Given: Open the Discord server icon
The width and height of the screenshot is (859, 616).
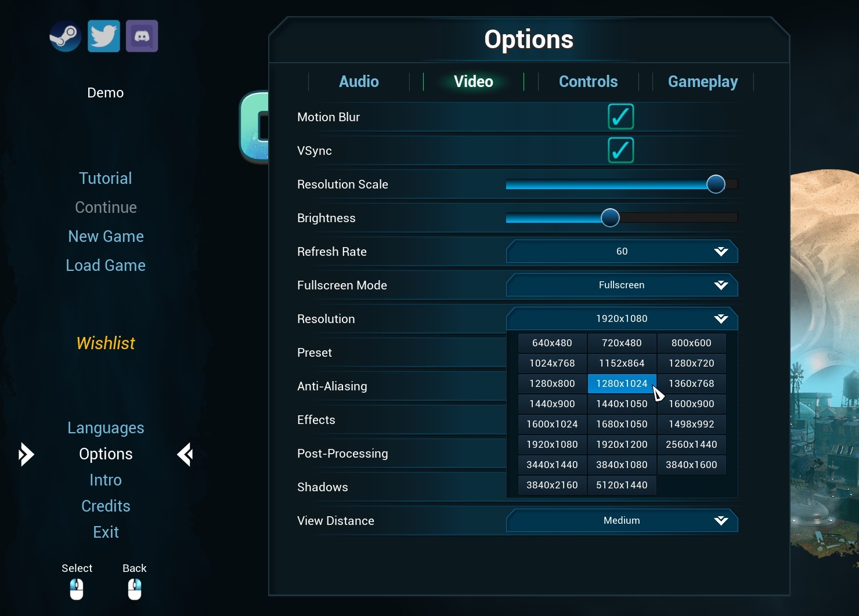Looking at the screenshot, I should click(x=142, y=36).
